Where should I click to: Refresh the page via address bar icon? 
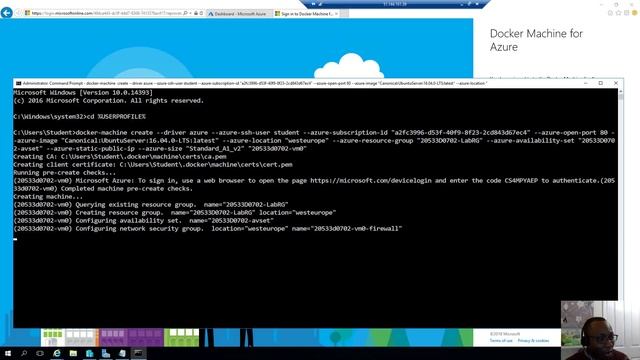coord(202,13)
